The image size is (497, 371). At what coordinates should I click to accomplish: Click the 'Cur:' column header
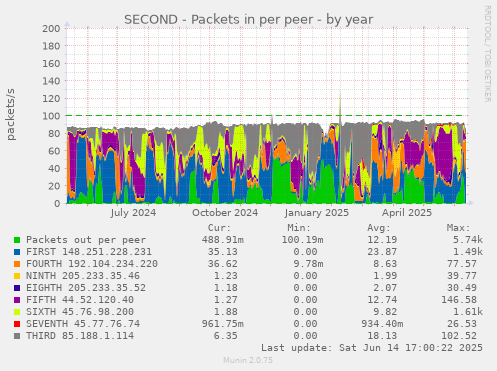click(x=219, y=228)
